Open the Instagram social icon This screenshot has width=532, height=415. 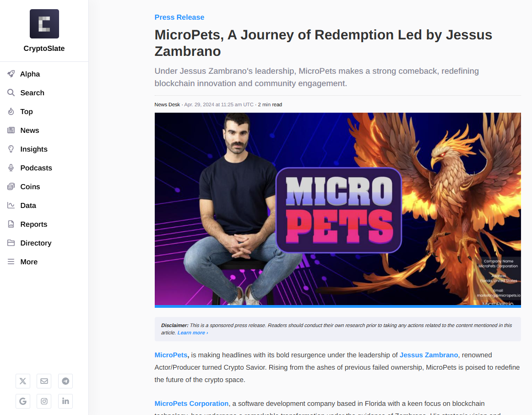click(44, 401)
